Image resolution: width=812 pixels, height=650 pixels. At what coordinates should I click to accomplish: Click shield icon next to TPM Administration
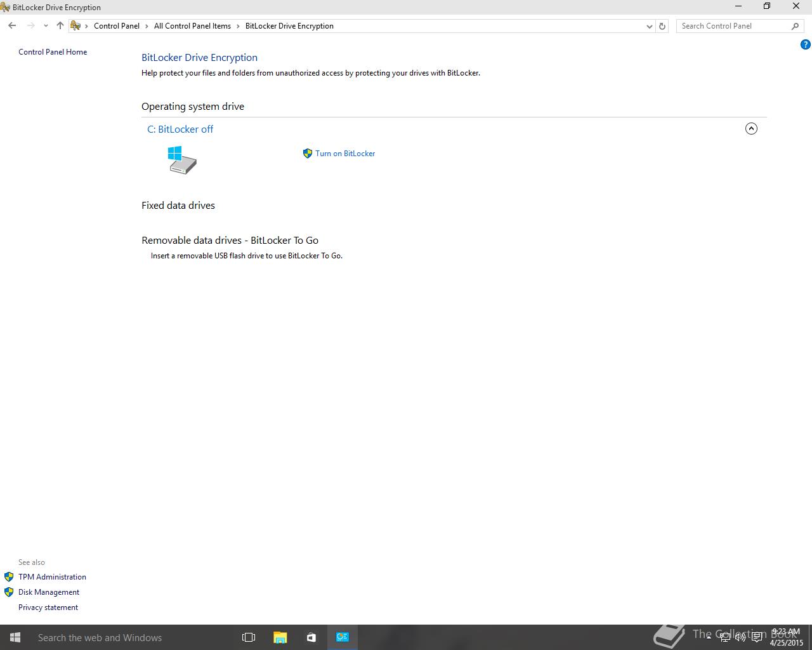pyautogui.click(x=9, y=577)
